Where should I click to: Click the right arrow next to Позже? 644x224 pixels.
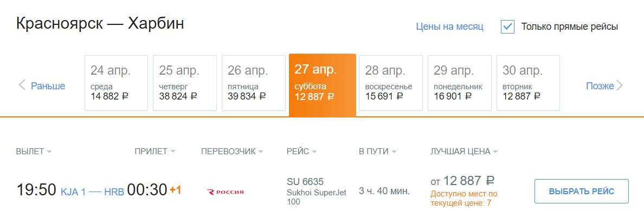pos(620,85)
